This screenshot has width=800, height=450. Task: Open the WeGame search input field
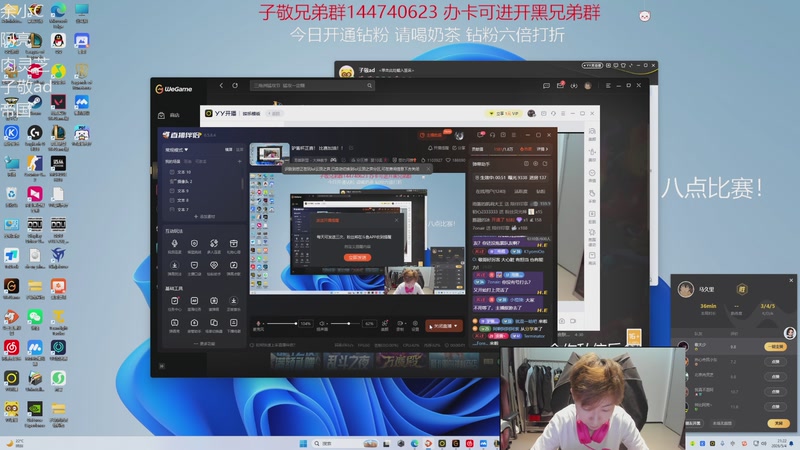(x=312, y=86)
